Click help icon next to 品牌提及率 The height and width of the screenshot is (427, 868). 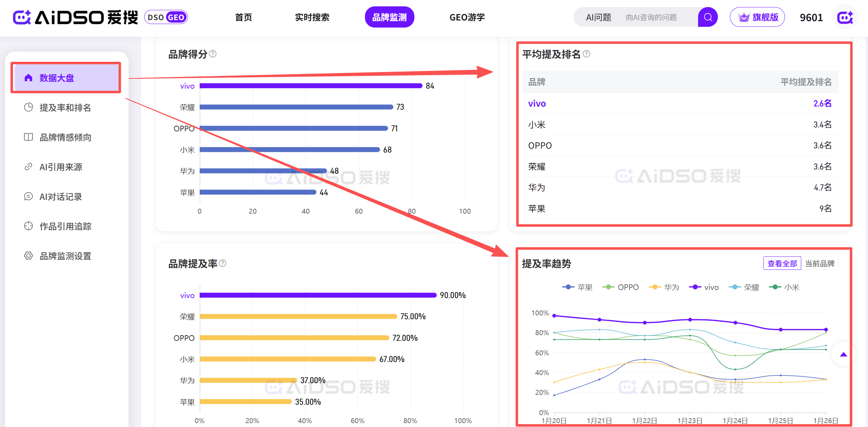pyautogui.click(x=223, y=263)
